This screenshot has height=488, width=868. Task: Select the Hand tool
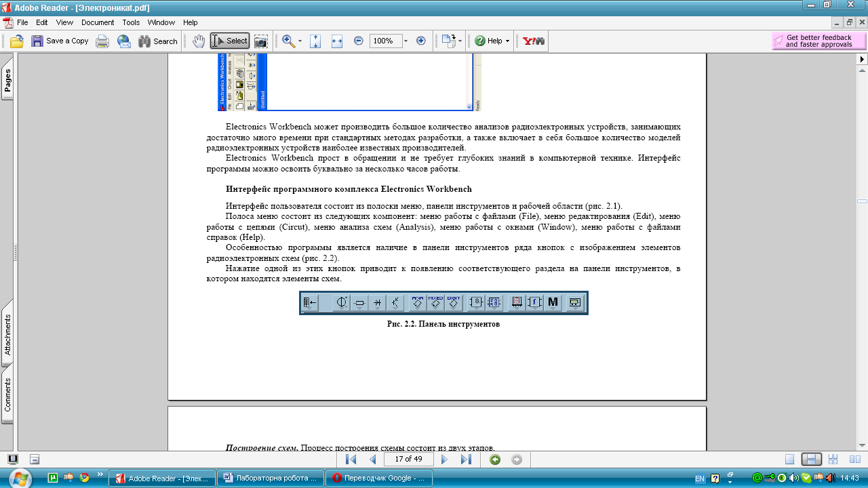198,41
